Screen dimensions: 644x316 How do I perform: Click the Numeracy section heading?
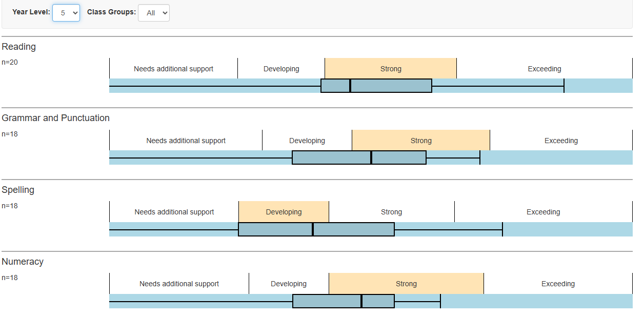[23, 262]
